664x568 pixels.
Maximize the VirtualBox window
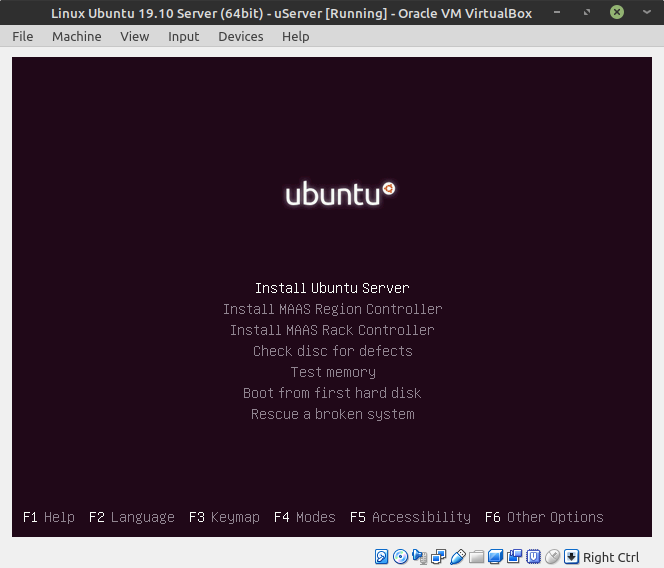click(x=587, y=12)
